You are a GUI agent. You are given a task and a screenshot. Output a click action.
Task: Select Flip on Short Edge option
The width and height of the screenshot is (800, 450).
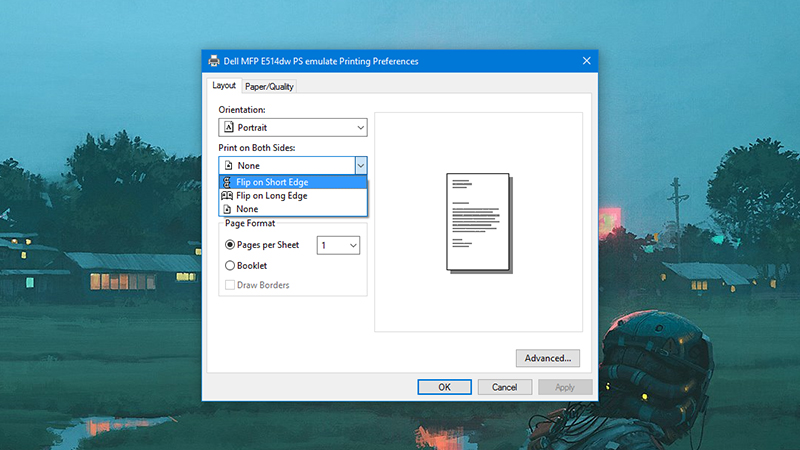click(293, 182)
